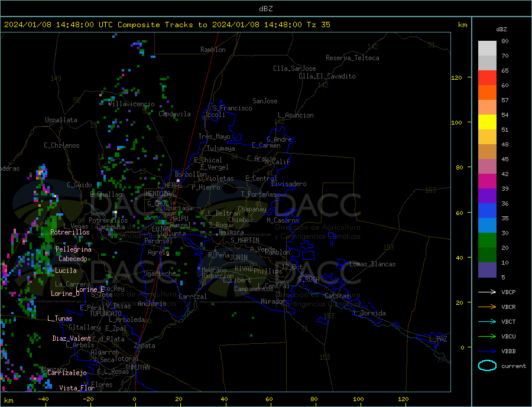Screen dimensions: 532x407
Task: Click the 'SanJose' label on the map
Action: pos(265,101)
